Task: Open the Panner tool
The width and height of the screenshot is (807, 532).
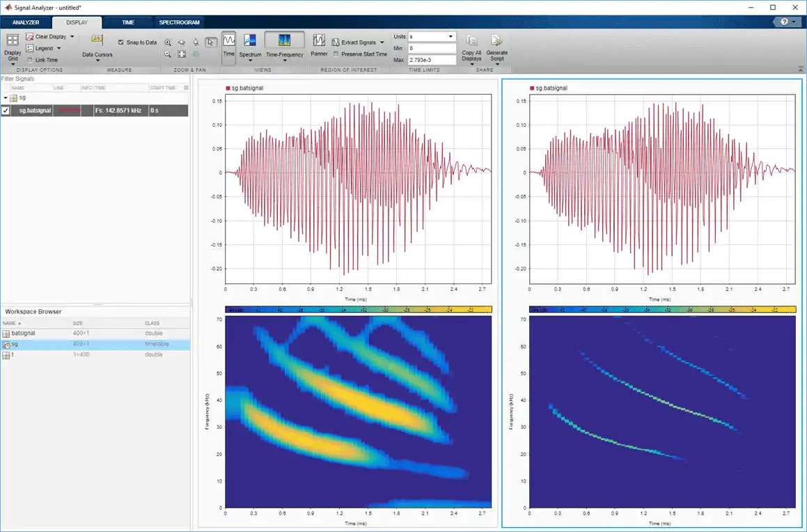Action: point(319,40)
